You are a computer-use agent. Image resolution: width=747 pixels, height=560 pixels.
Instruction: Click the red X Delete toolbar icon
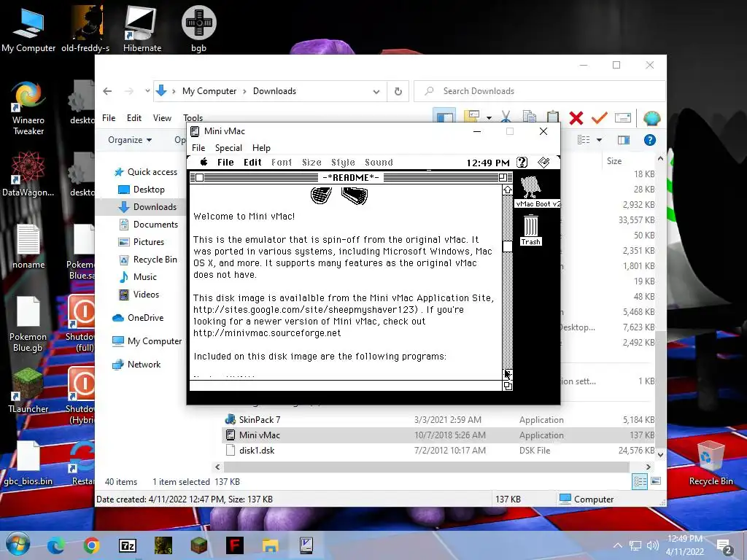576,117
